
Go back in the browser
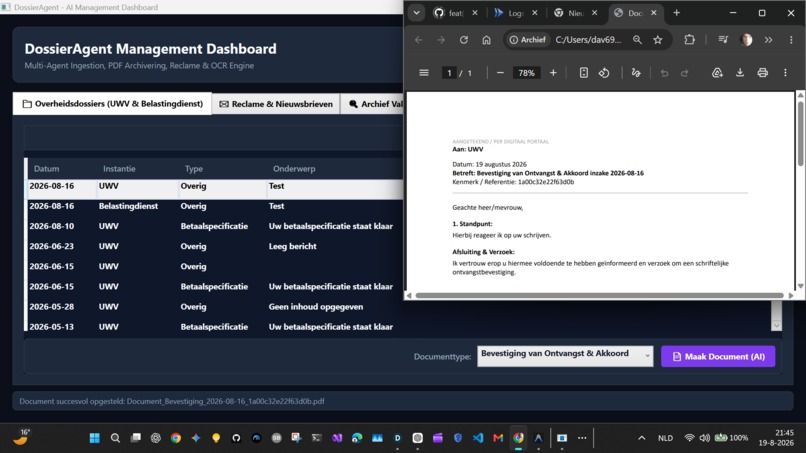418,40
